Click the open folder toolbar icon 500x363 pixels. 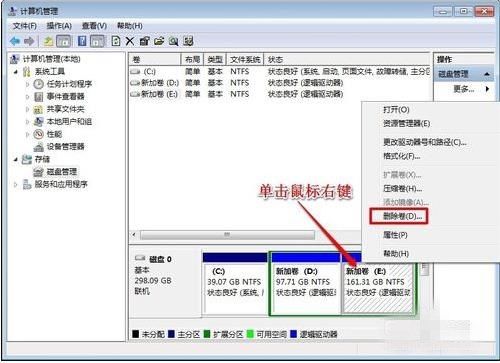159,41
